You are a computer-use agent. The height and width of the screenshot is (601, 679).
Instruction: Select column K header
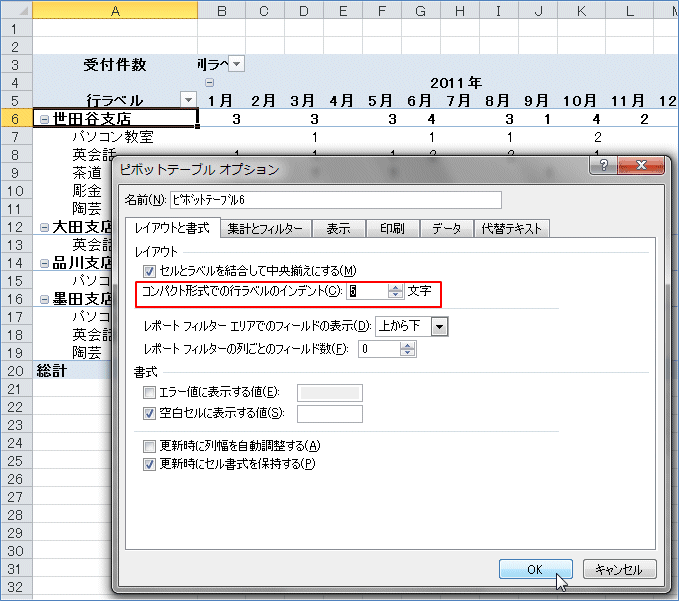[x=581, y=11]
